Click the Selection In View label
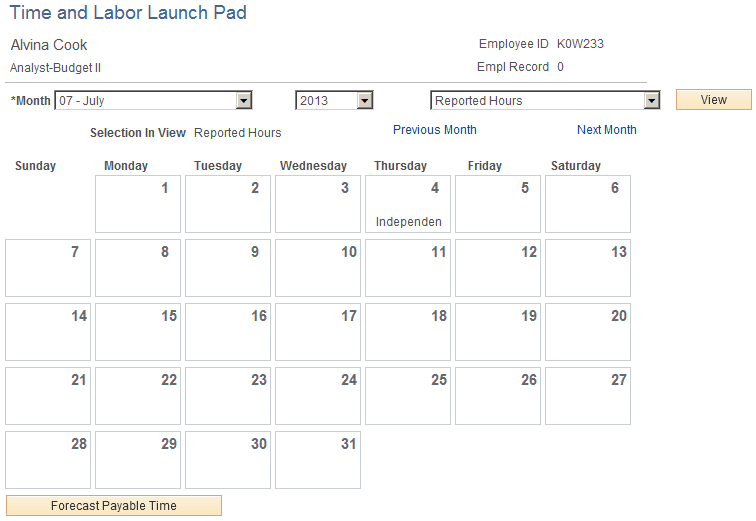Viewport: 756px width, 521px height. click(x=138, y=133)
